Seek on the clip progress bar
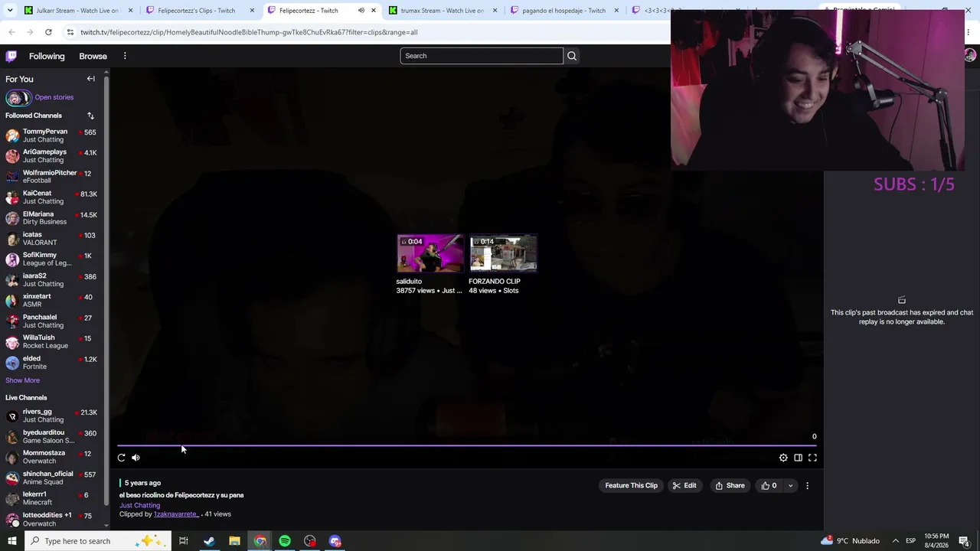This screenshot has width=980, height=551. 467,445
